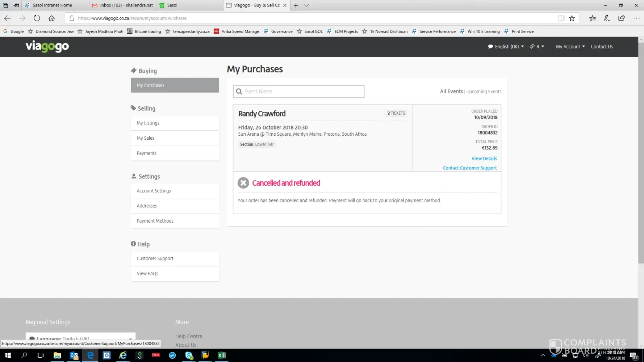Open the browser home page
This screenshot has width=644, height=362.
tap(51, 18)
